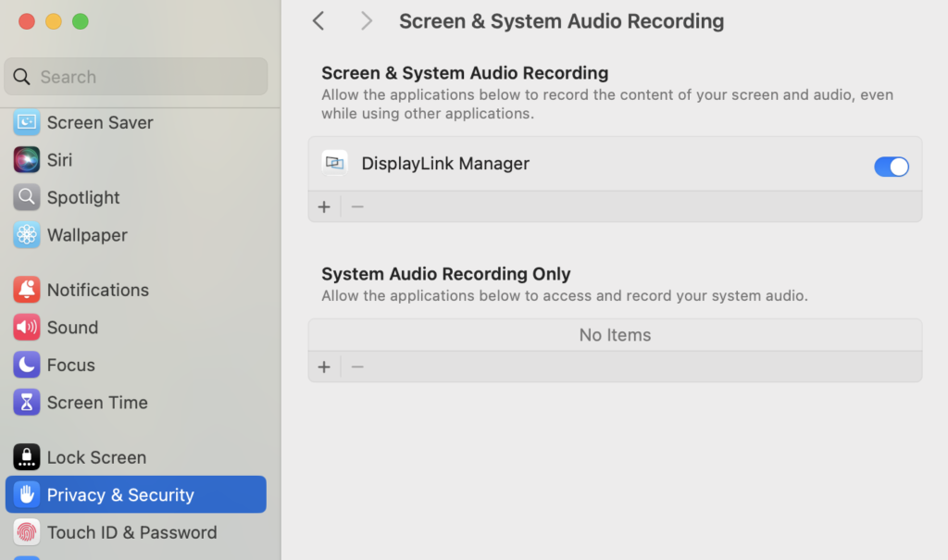The height and width of the screenshot is (560, 948).
Task: Add app to System Audio Recording Only
Action: [x=324, y=367]
